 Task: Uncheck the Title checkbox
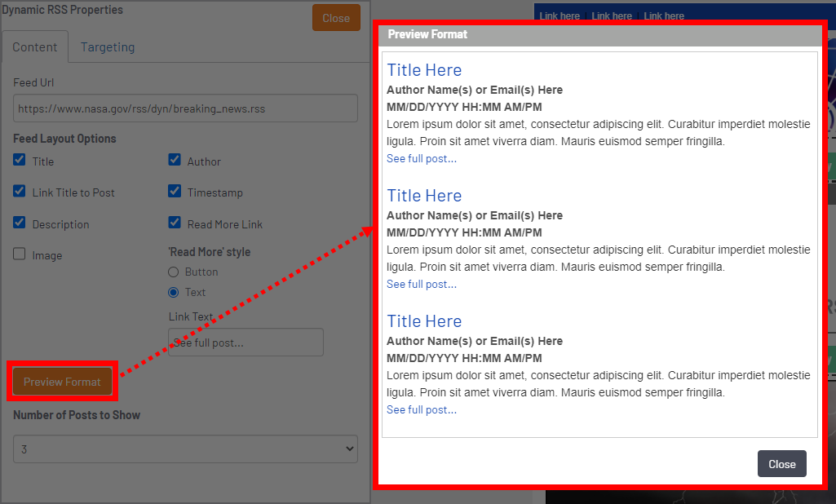point(20,161)
